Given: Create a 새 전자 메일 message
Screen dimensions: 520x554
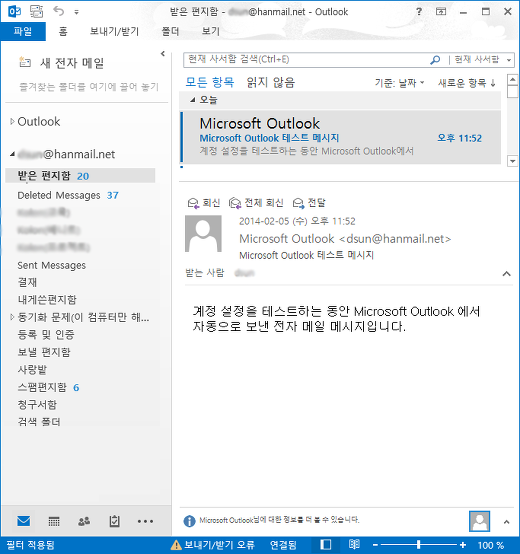Looking at the screenshot, I should 61,63.
